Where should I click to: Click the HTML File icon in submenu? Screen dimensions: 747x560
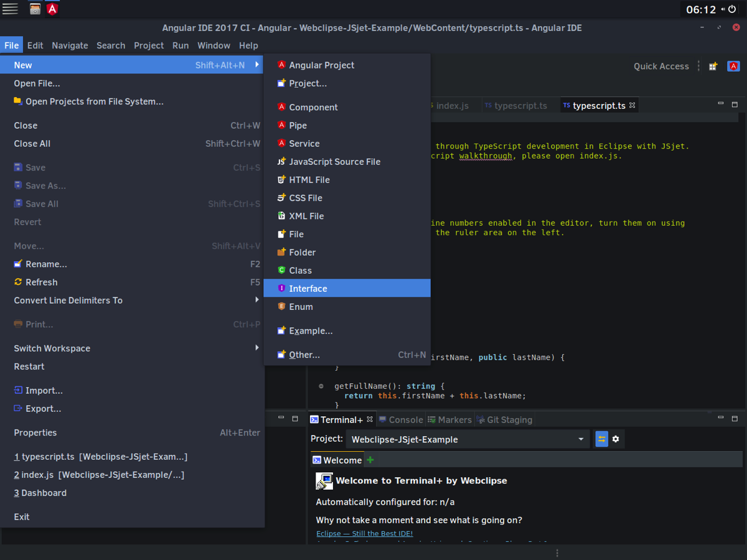pos(281,179)
